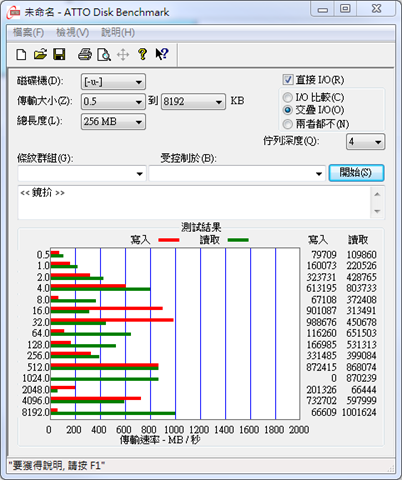
Task: Click the 4096.0 row label in chart
Action: pos(36,401)
